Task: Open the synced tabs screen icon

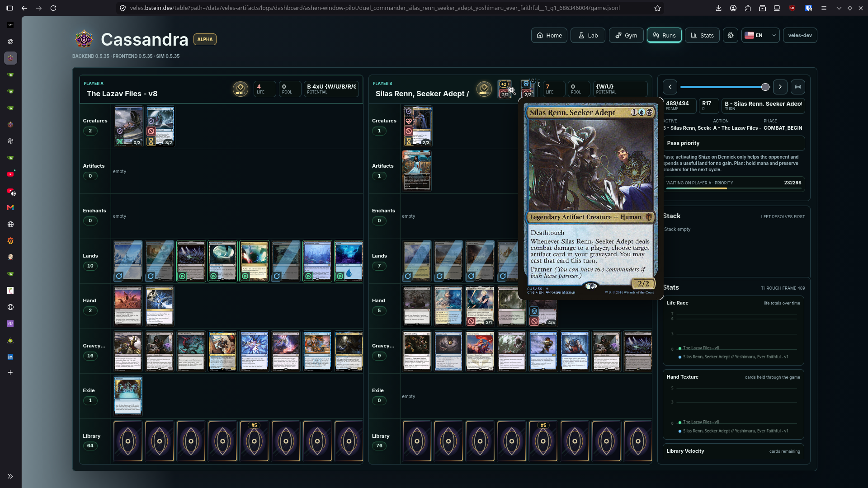Action: [777, 8]
